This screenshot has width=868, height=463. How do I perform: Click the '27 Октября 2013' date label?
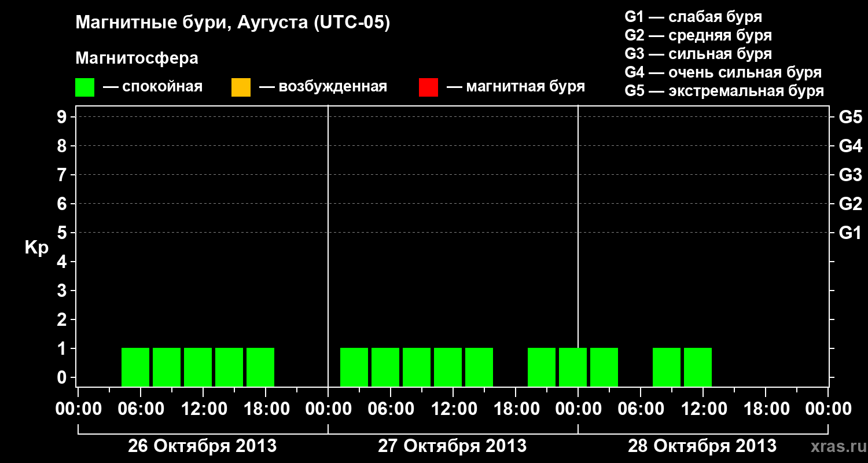point(453,446)
